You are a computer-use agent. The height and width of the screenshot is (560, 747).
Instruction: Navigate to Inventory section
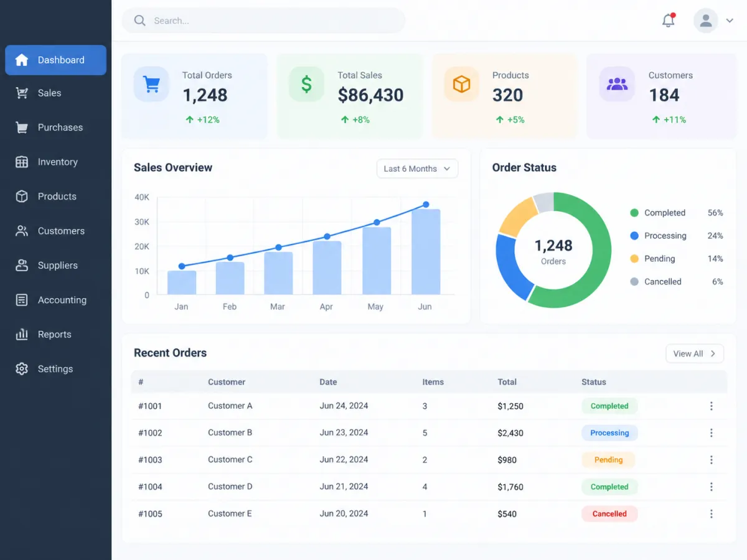56,162
